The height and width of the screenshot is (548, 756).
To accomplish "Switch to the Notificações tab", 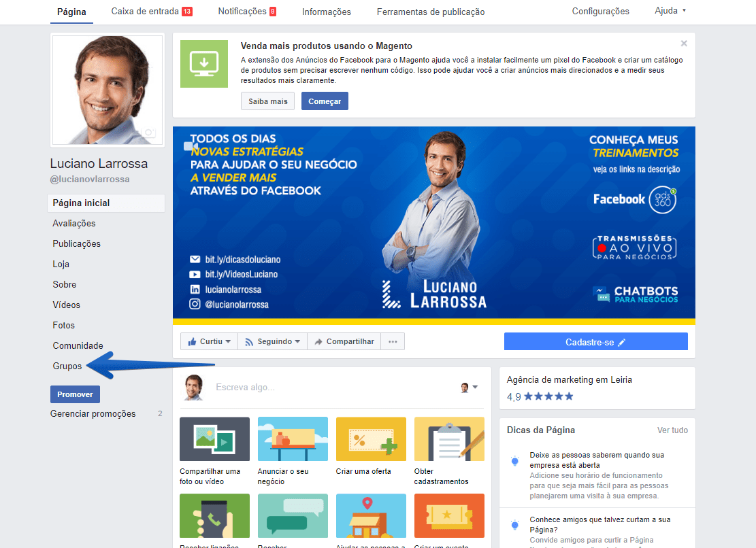I will pyautogui.click(x=247, y=12).
